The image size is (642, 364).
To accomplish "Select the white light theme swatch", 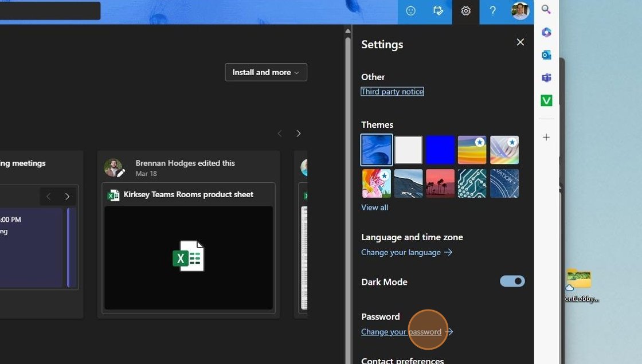I will coord(408,150).
